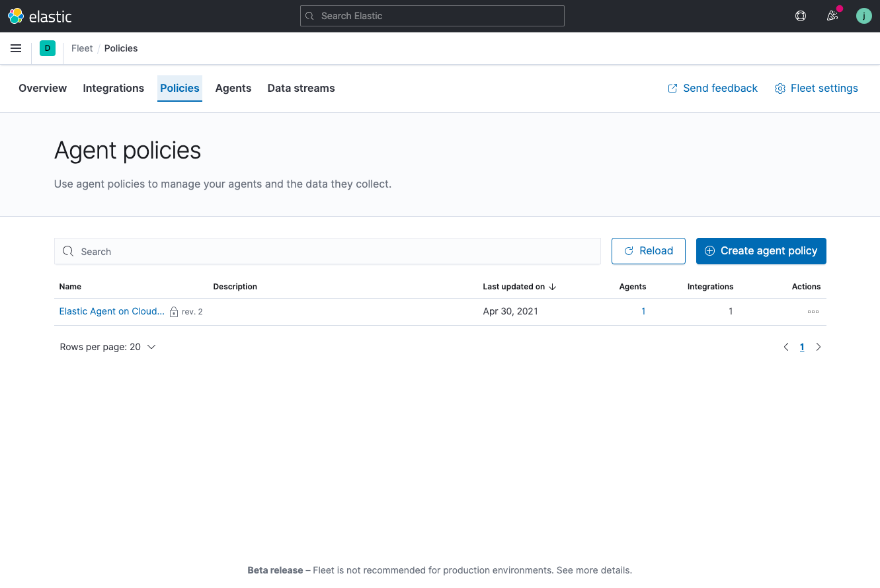Click the deployment space icon labeled D

(x=47, y=48)
